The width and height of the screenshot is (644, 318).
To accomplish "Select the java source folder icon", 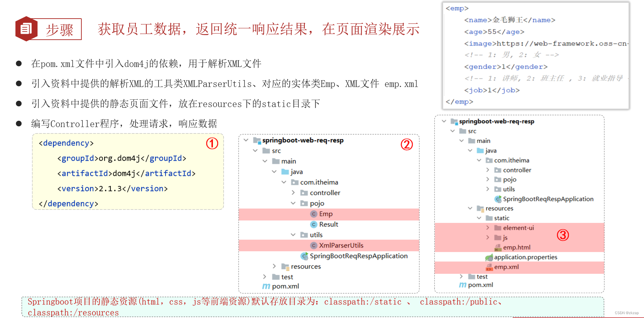I will coord(284,171).
